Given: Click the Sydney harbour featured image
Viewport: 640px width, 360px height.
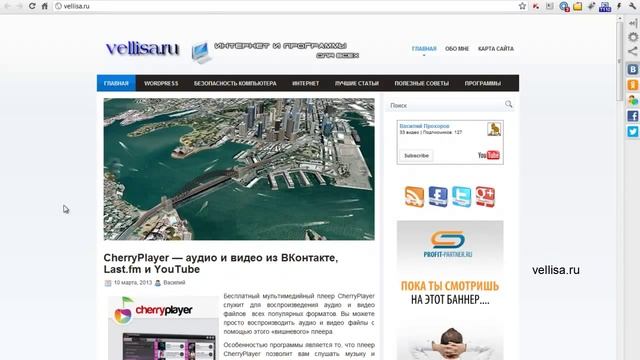Looking at the screenshot, I should tap(239, 169).
